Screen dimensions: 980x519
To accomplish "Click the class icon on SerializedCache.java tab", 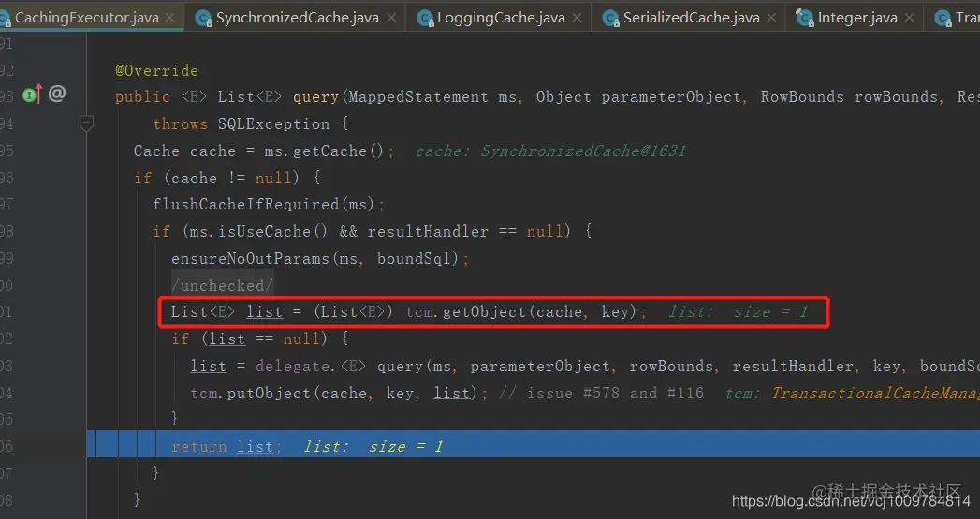I will [x=610, y=18].
